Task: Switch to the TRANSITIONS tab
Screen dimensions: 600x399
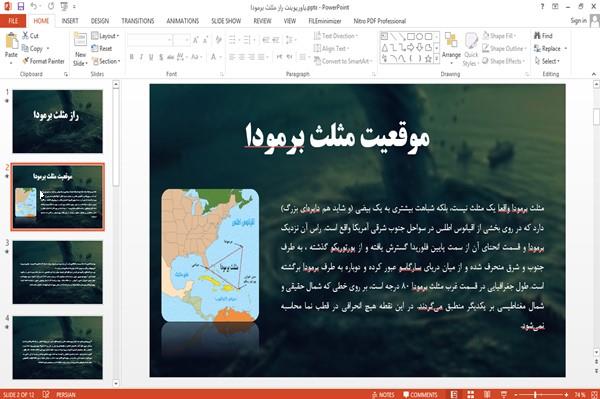Action: 138,21
